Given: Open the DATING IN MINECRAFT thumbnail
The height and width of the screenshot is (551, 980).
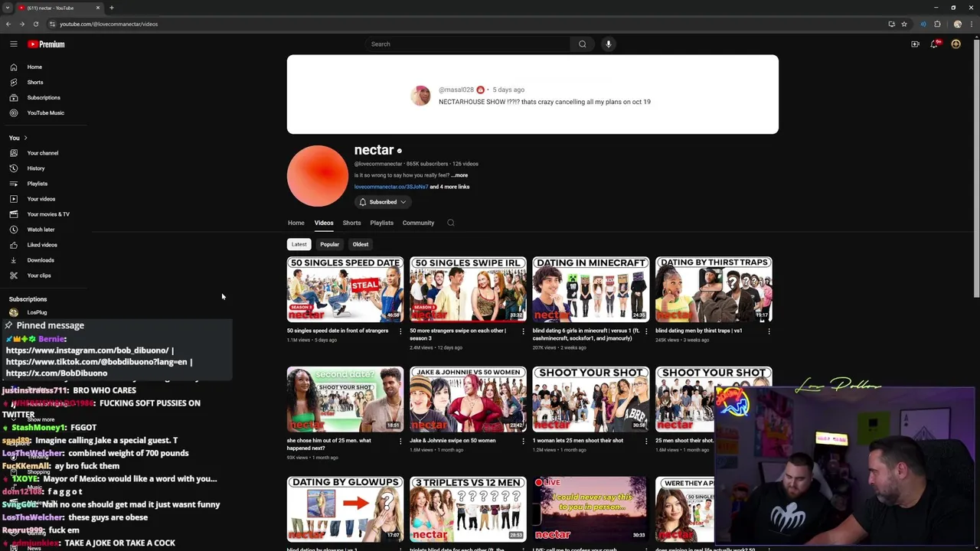Looking at the screenshot, I should pos(591,289).
